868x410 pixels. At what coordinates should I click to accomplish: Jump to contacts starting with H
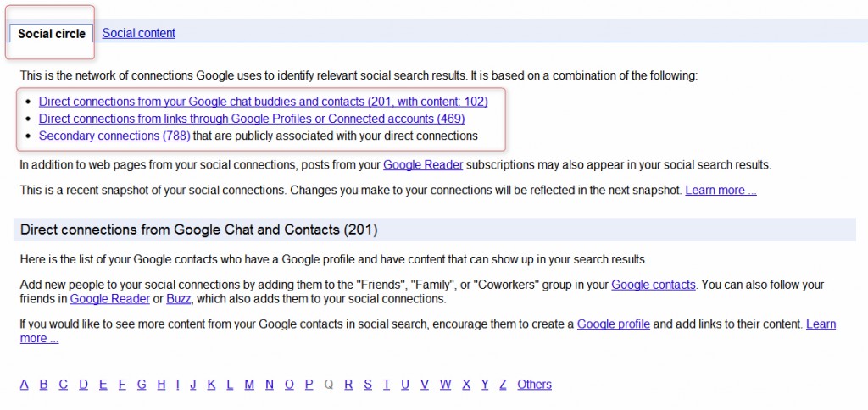[x=161, y=385]
